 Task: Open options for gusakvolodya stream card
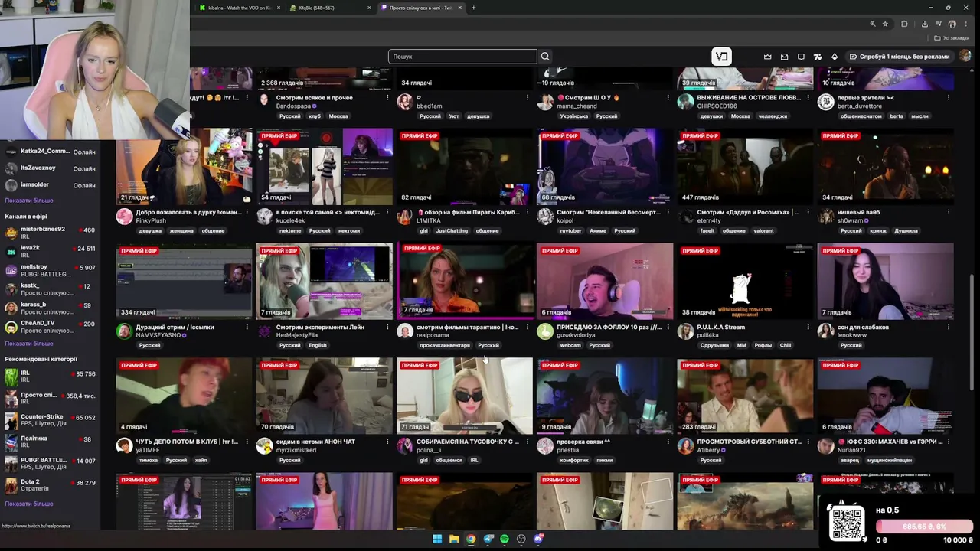[668, 327]
